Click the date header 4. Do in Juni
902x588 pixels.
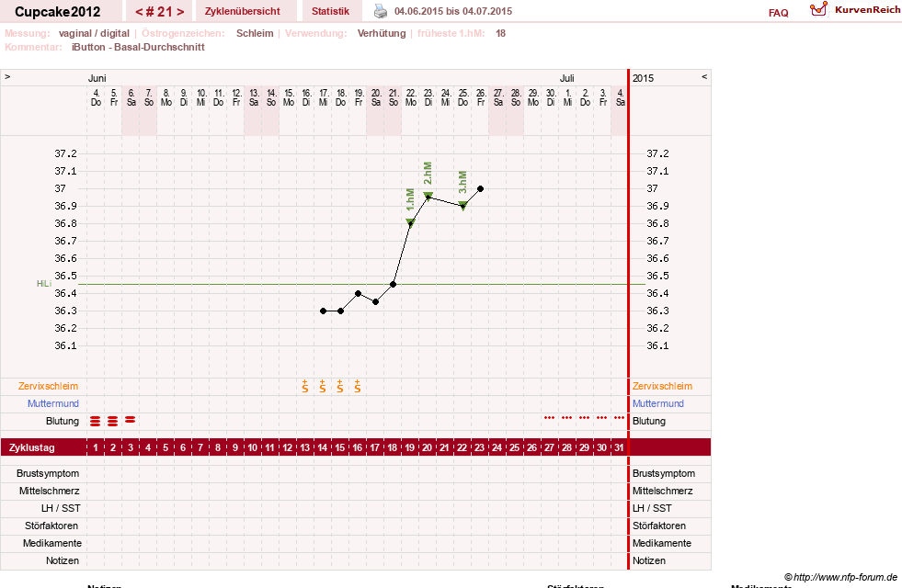[96, 97]
